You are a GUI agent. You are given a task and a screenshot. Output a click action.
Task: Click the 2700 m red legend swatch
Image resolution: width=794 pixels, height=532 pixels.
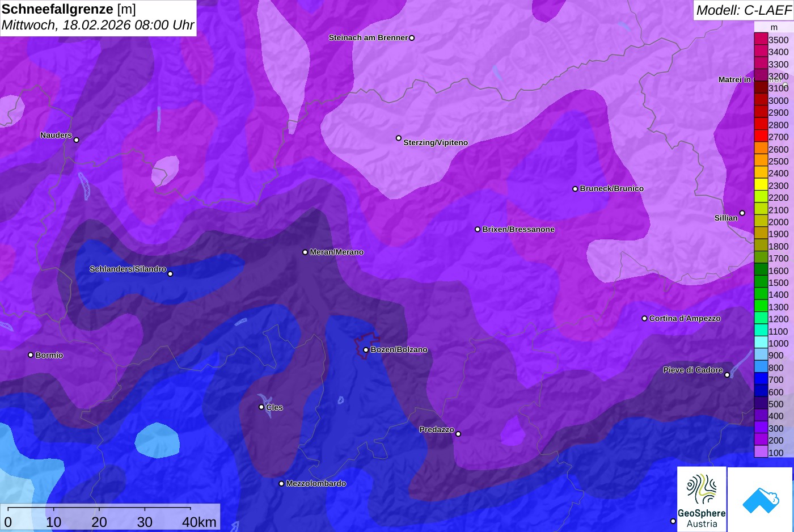761,137
